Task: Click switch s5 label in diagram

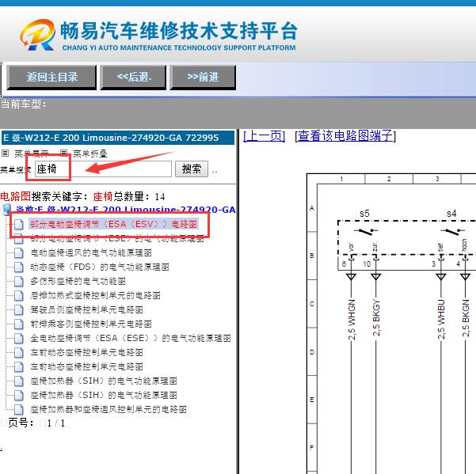Action: click(364, 214)
